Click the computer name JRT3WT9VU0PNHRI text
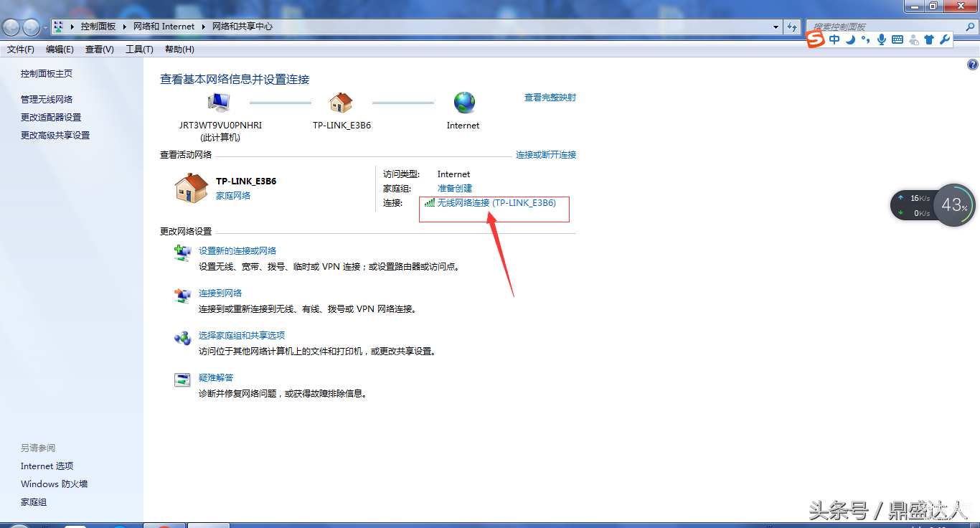The width and height of the screenshot is (980, 528). 220,126
